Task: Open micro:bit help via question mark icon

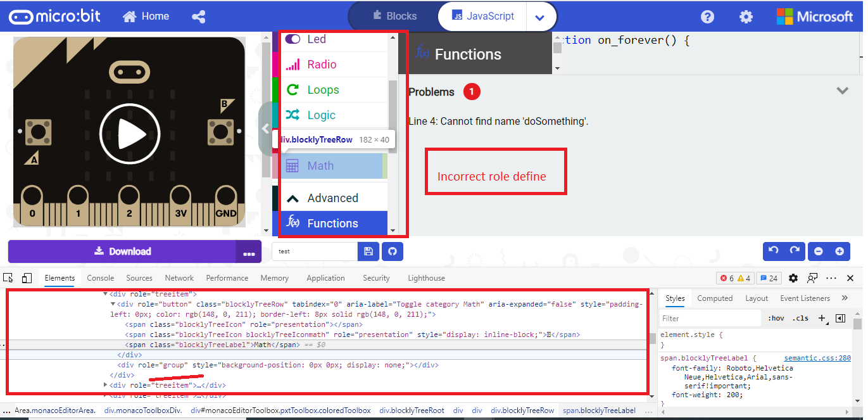Action: click(707, 16)
